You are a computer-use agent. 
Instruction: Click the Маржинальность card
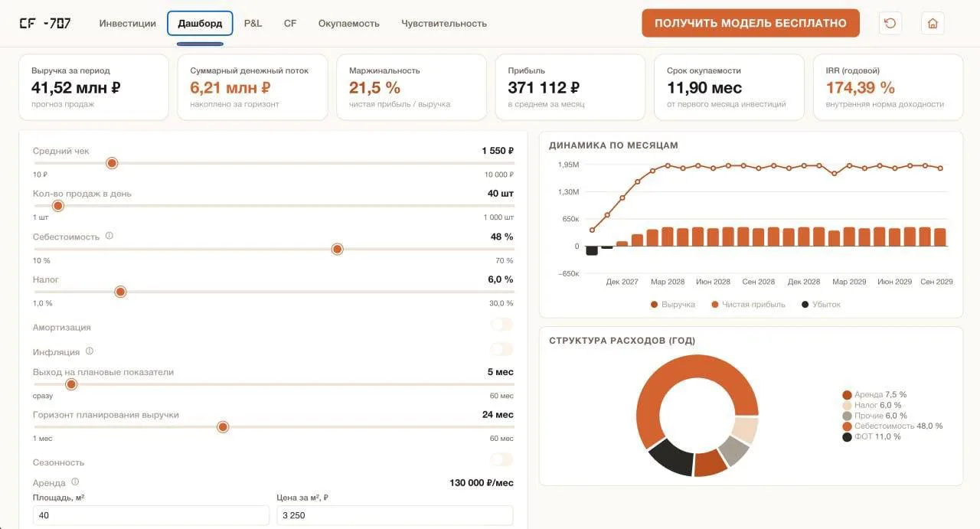(x=411, y=87)
